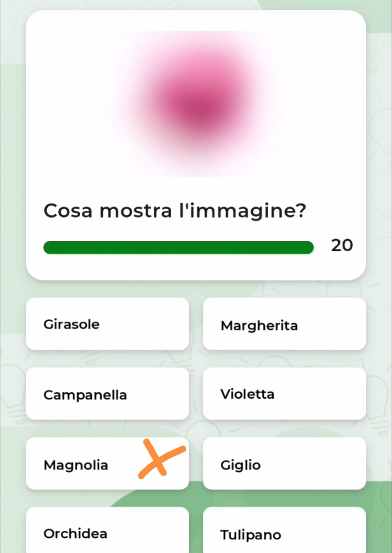Select the Girasole answer
The height and width of the screenshot is (553, 392).
click(x=107, y=324)
